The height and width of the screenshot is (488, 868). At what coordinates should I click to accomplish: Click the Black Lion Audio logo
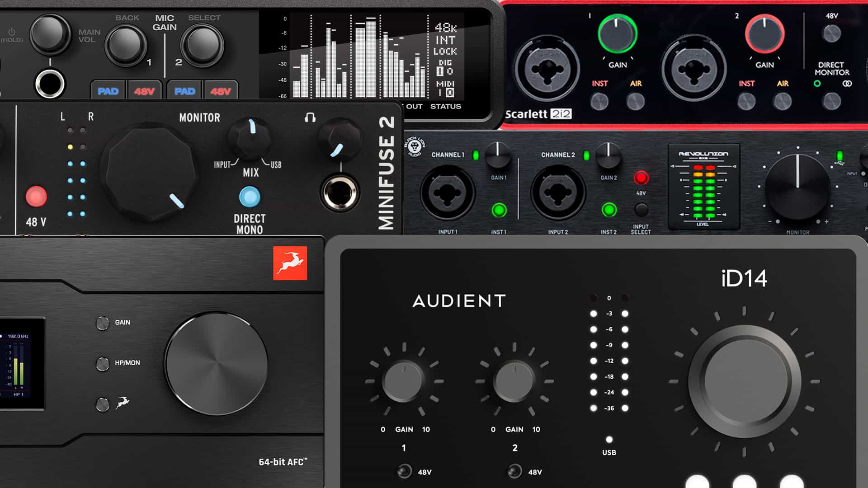click(414, 147)
